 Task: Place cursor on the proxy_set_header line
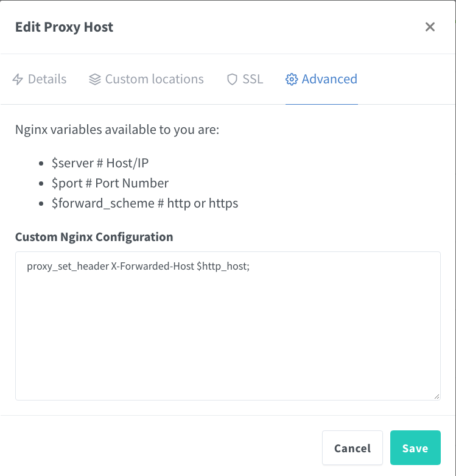coord(138,267)
